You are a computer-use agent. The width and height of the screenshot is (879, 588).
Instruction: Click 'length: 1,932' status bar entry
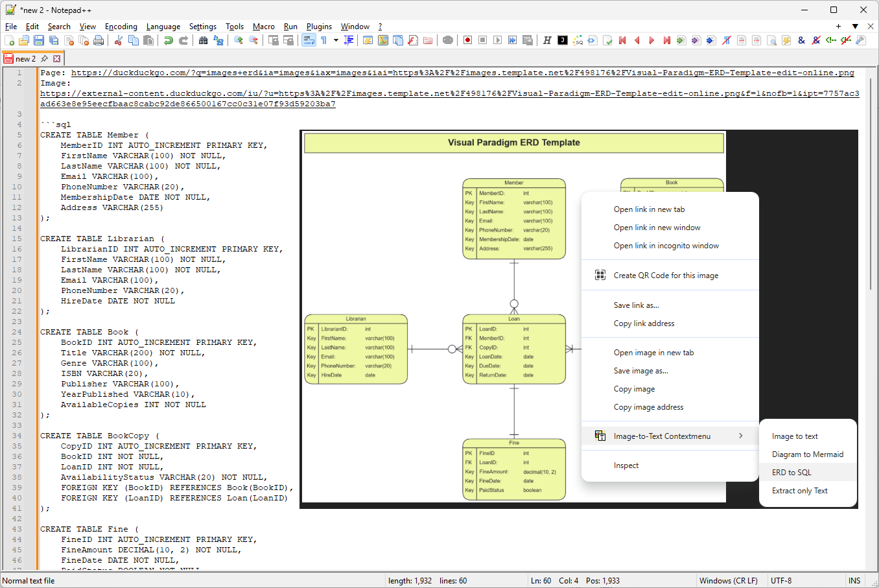pyautogui.click(x=410, y=581)
